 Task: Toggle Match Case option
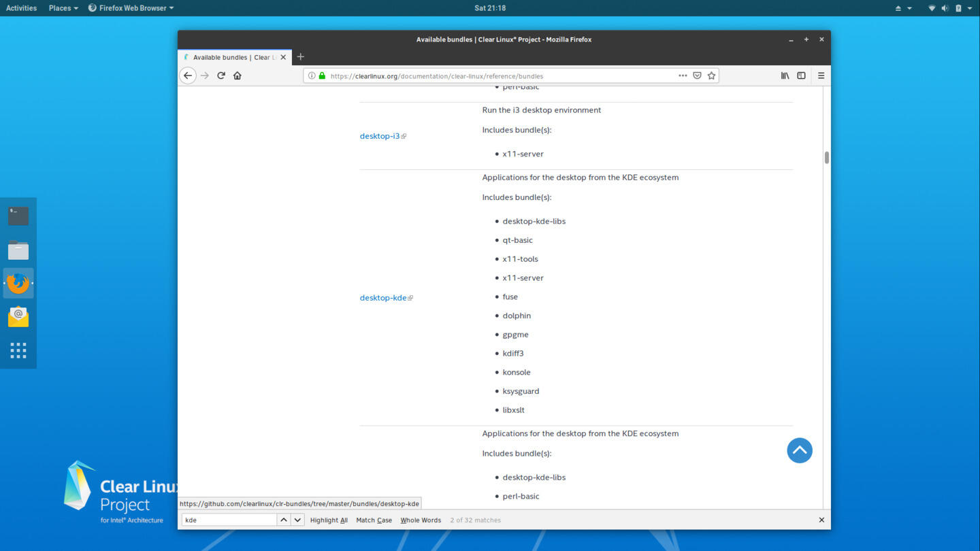[x=374, y=520]
